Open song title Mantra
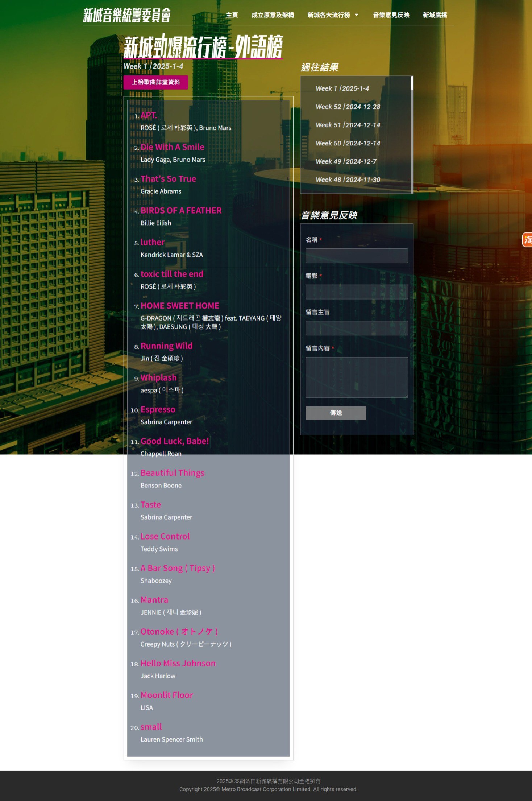 pyautogui.click(x=154, y=600)
